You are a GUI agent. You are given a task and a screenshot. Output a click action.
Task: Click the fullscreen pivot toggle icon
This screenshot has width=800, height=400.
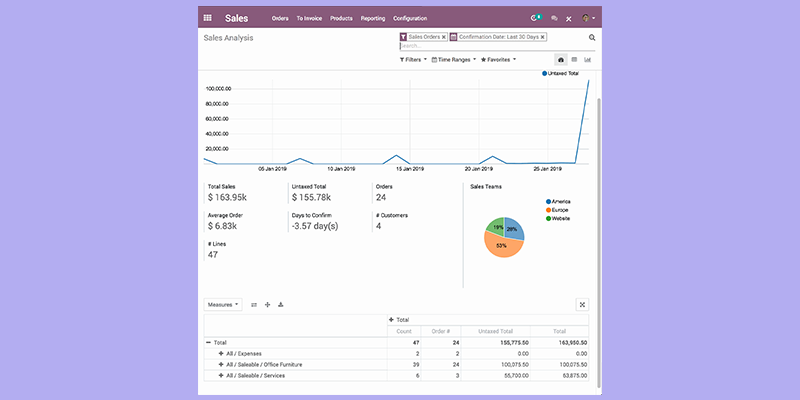click(x=582, y=305)
